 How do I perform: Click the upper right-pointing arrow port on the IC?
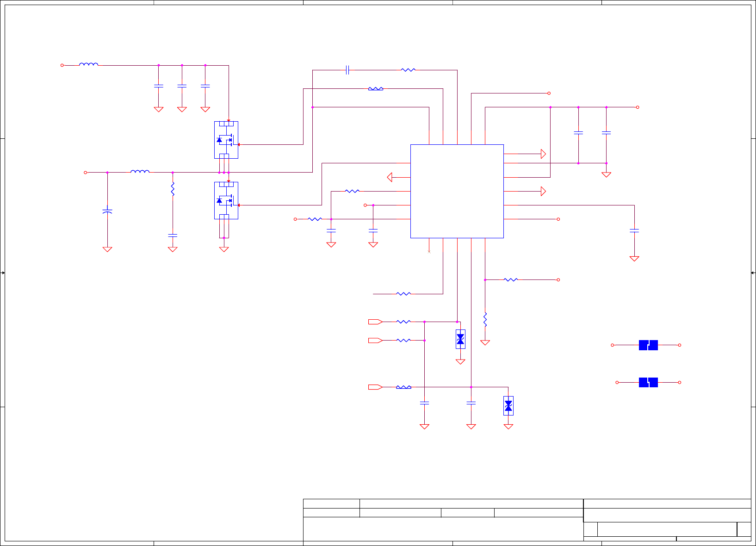click(x=543, y=154)
